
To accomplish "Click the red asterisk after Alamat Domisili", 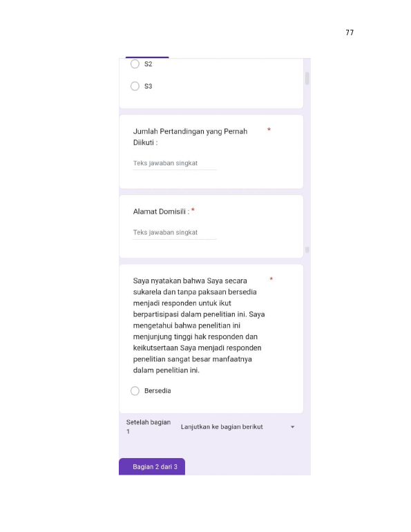I will point(193,210).
